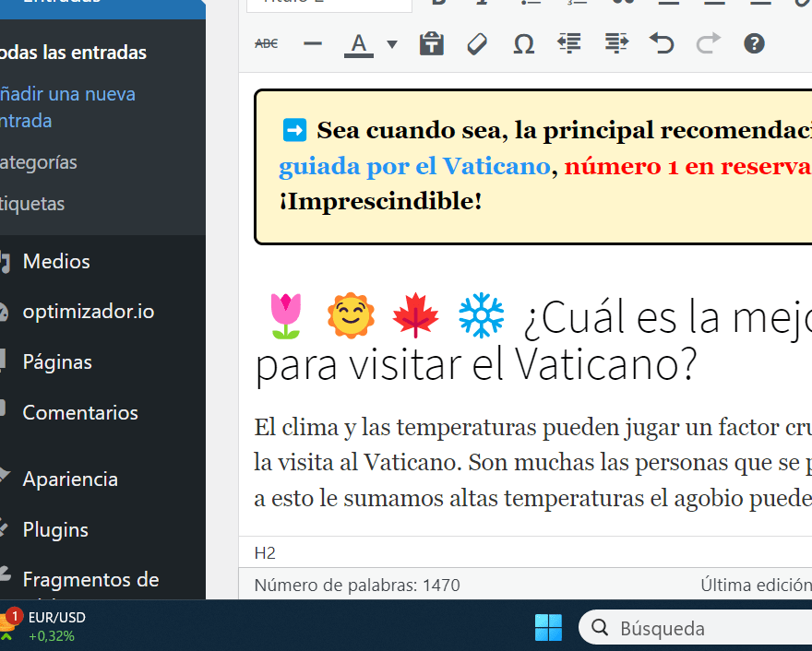Screen dimensions: 812x651
Task: Place cursor in heading para visitar el Vaticano?
Action: [476, 365]
